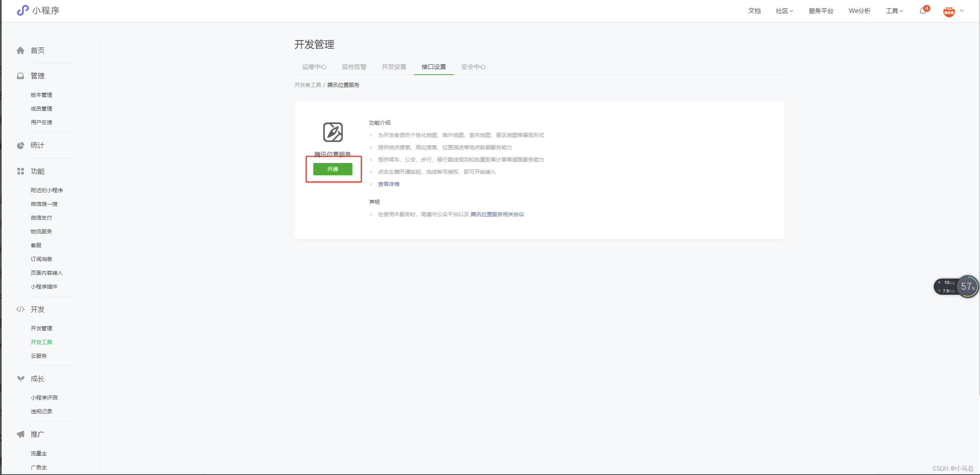Click the 腾讯位置服务 compass icon
This screenshot has width=980, height=475.
(x=332, y=132)
